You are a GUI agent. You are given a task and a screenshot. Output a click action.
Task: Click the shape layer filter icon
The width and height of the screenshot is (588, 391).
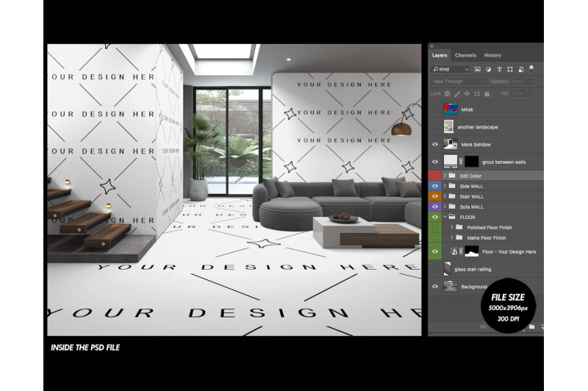509,69
